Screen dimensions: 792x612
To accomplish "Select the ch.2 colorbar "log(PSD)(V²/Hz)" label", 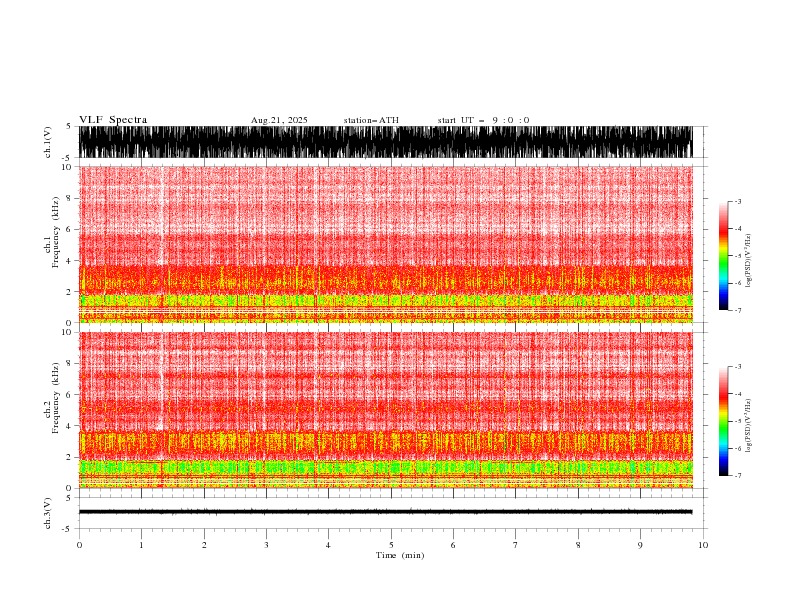I will pos(749,426).
